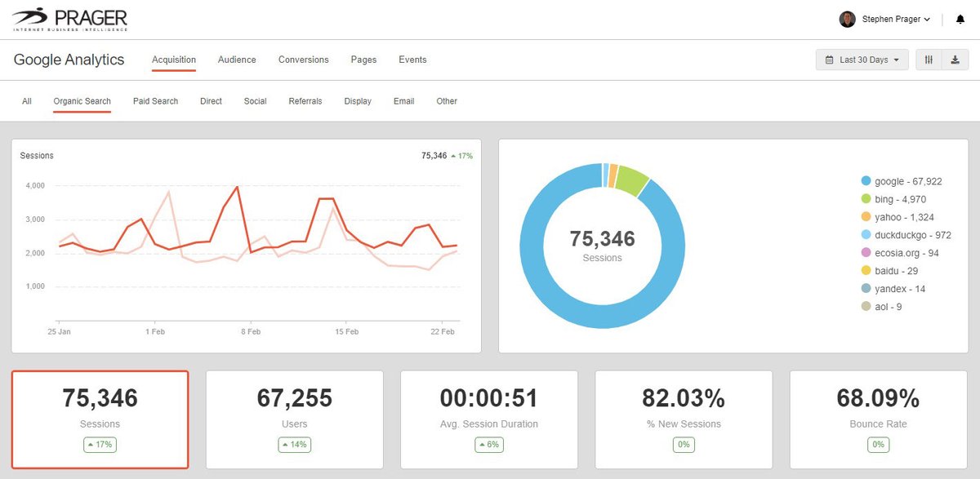980x479 pixels.
Task: Select the All channel filter
Action: click(27, 101)
